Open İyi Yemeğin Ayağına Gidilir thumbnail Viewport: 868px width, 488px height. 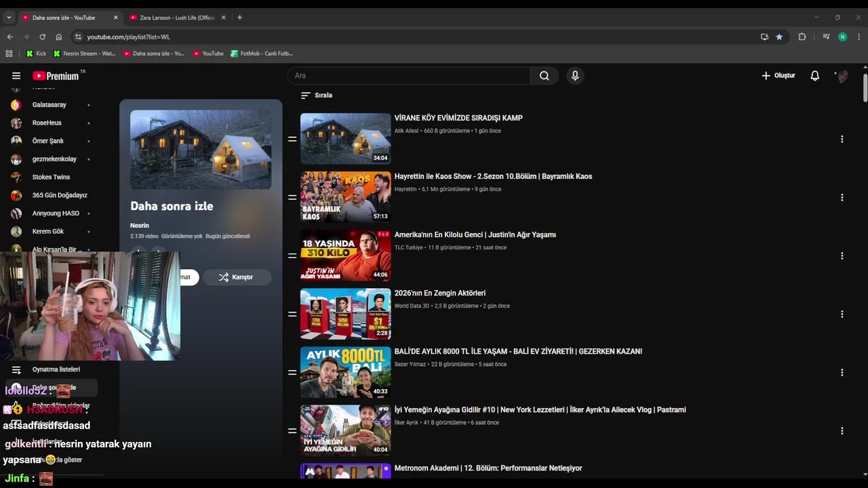click(x=346, y=430)
